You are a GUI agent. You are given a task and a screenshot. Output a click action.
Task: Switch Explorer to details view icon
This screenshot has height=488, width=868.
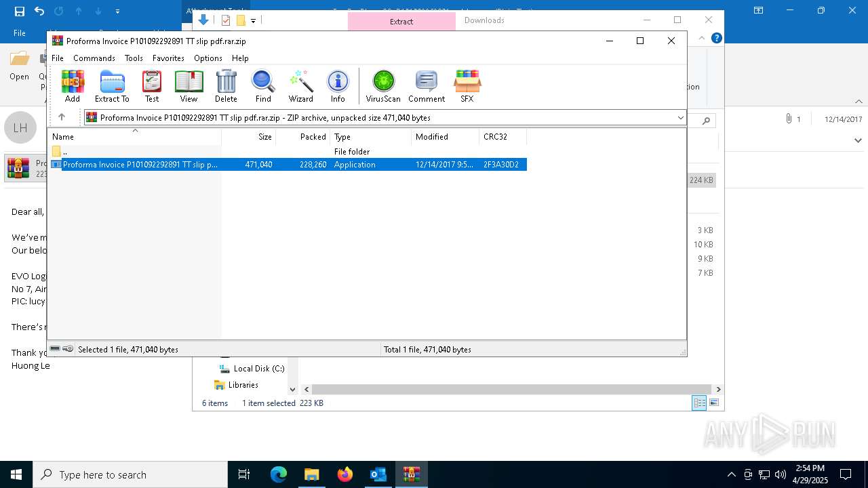click(699, 403)
